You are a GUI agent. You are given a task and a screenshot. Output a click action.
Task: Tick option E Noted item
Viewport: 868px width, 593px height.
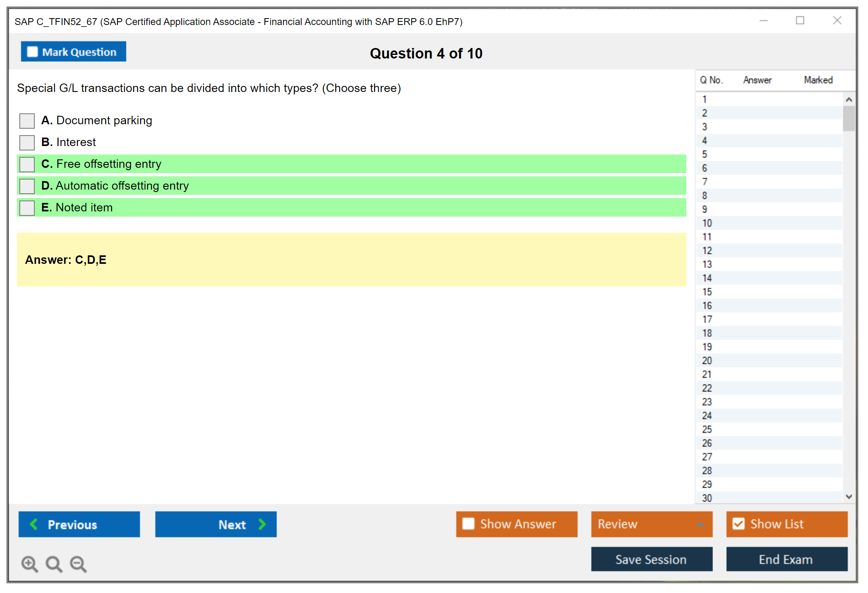(27, 208)
